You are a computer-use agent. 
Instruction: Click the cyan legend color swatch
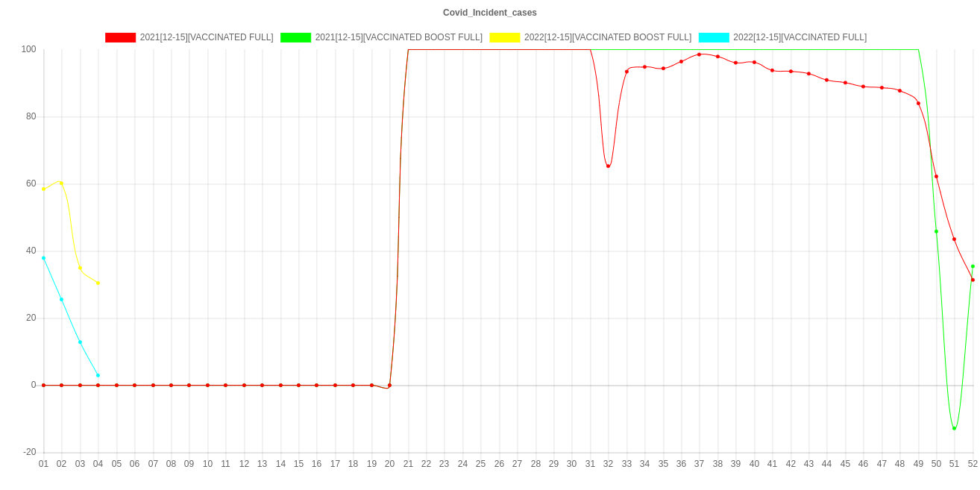(713, 37)
